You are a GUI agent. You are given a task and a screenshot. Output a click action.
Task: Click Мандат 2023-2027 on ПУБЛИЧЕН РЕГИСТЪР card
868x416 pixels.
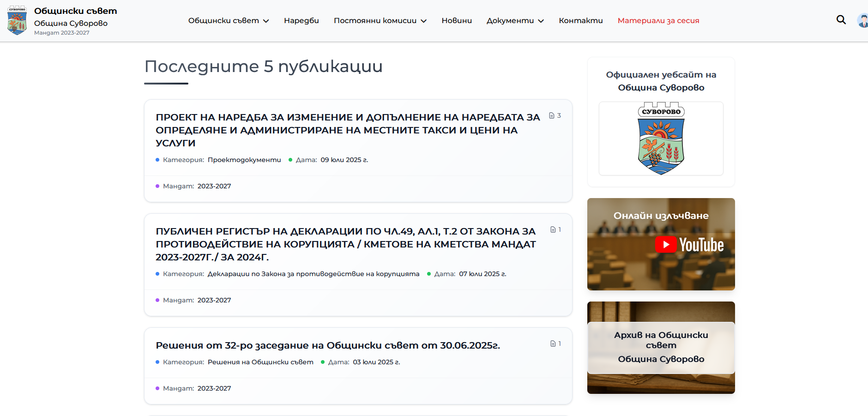[193, 300]
